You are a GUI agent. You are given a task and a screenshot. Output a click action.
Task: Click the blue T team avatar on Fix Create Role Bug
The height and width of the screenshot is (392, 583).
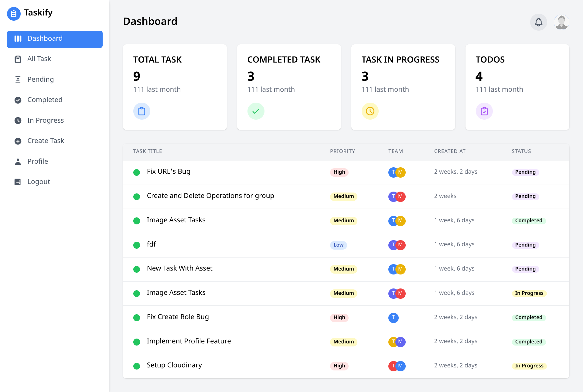[x=394, y=318]
